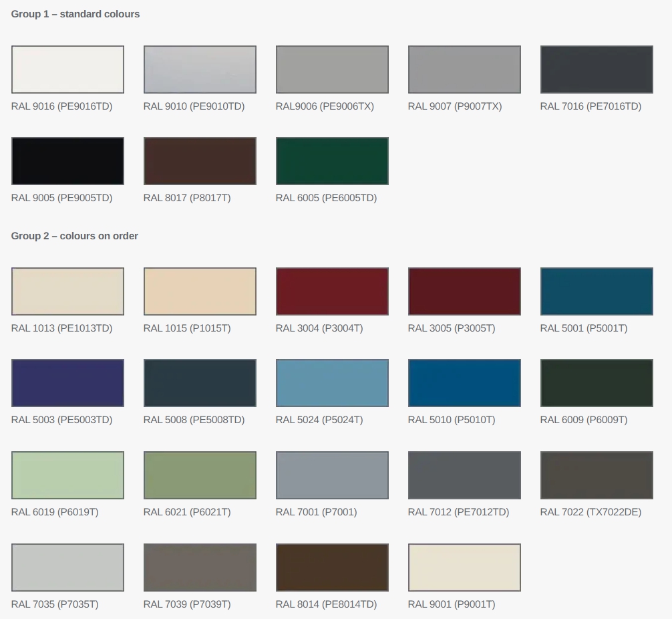Click 'Group 1 – standard colours' heading
Image resolution: width=672 pixels, height=619 pixels.
tap(75, 14)
